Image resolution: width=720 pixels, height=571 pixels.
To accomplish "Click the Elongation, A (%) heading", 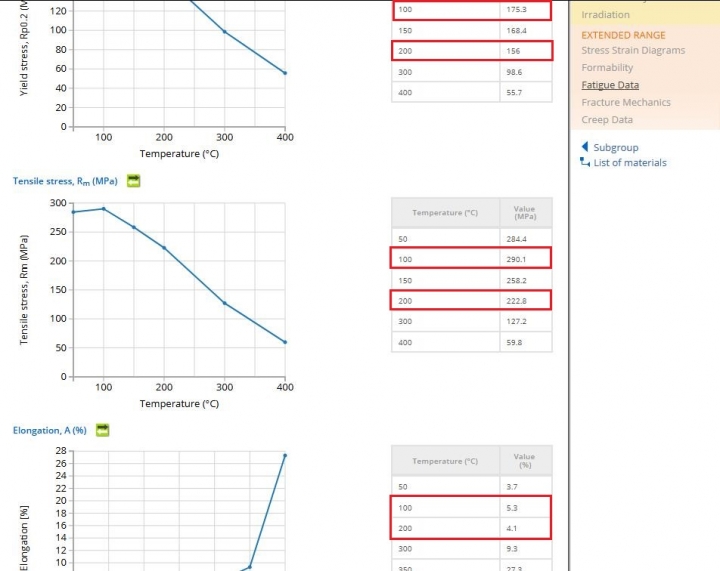I will pyautogui.click(x=50, y=431).
